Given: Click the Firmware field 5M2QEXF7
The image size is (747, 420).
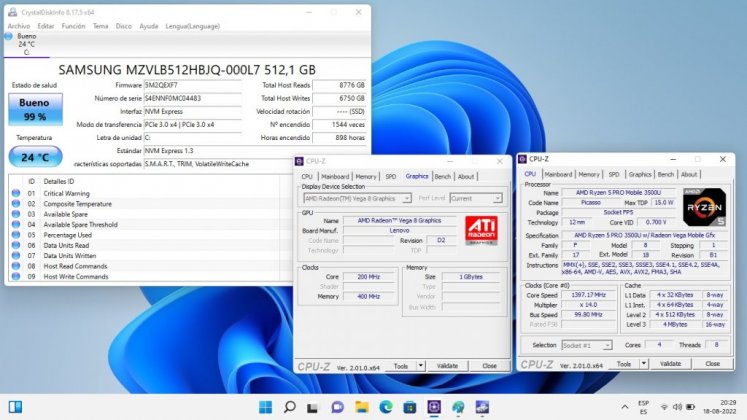Looking at the screenshot, I should click(x=192, y=85).
